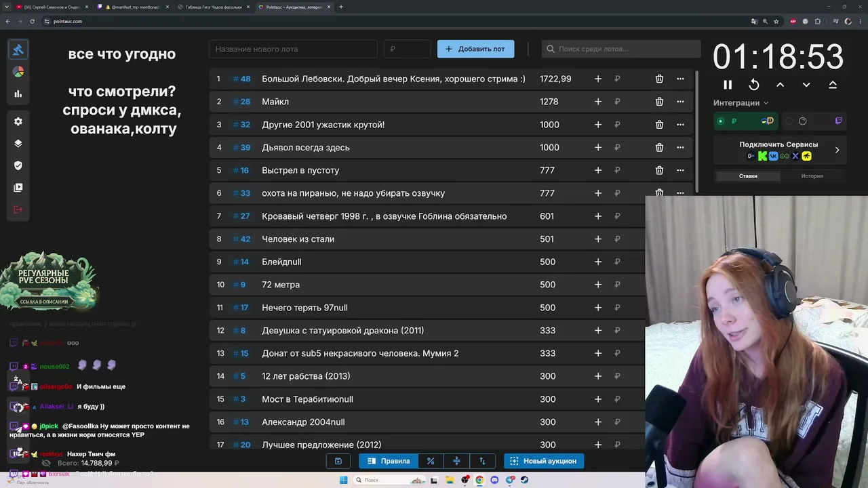Open the auction gavel page in sidebar
Viewport: 868px width, 488px height.
click(18, 49)
